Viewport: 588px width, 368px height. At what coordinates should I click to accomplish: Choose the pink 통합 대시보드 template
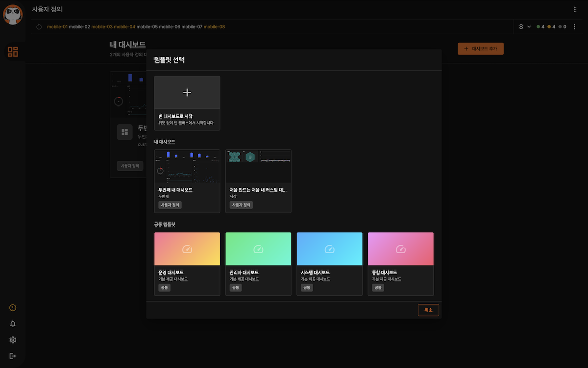pyautogui.click(x=400, y=263)
